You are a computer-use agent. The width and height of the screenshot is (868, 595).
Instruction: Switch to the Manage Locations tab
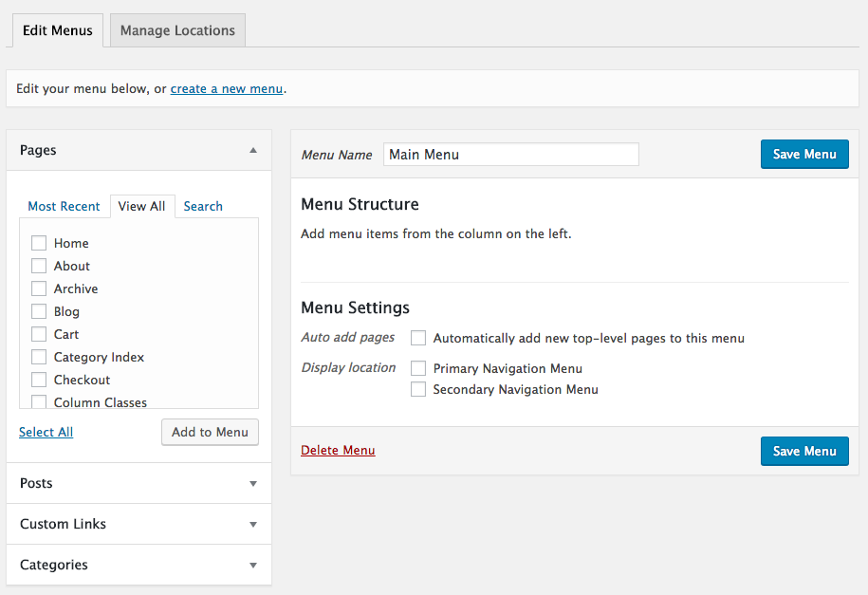coord(176,29)
